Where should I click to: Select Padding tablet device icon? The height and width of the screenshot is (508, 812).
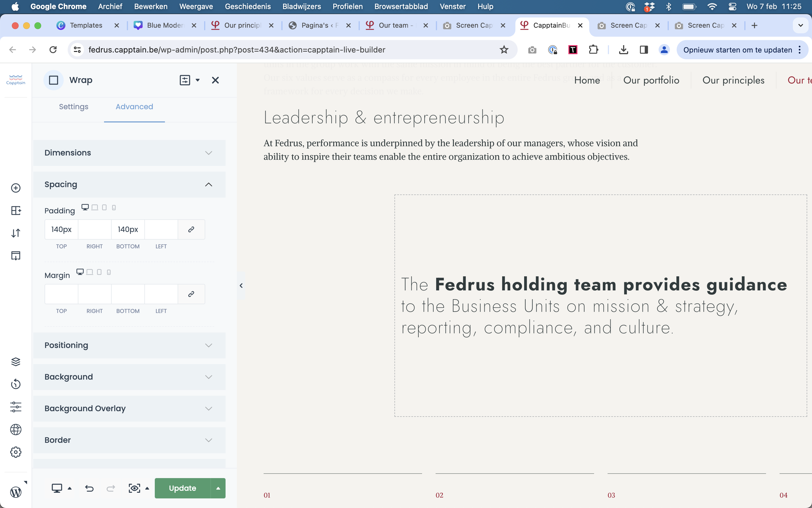104,207
